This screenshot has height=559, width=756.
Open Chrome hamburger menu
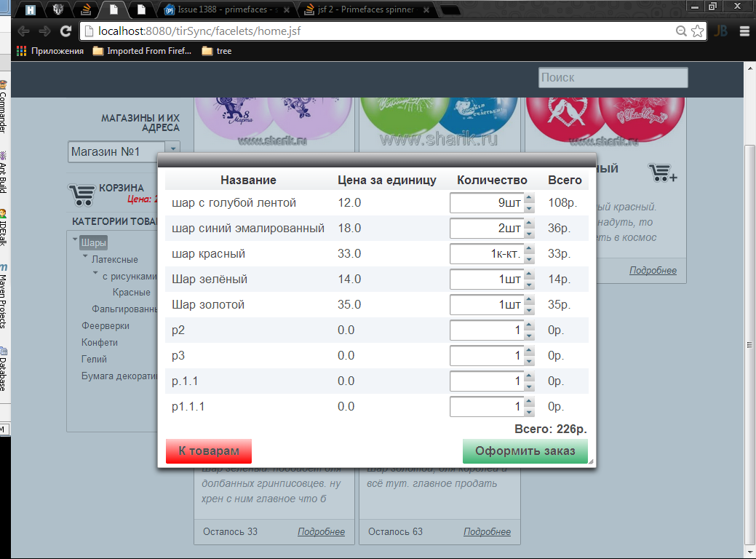click(744, 31)
